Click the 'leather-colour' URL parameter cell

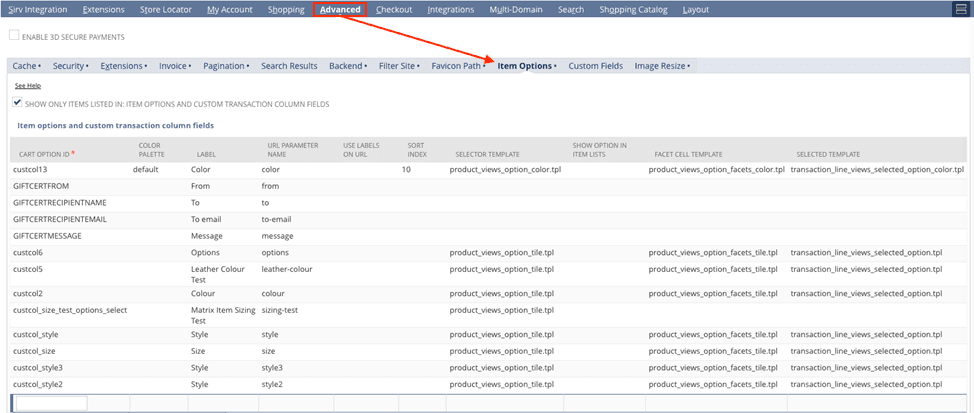click(287, 270)
